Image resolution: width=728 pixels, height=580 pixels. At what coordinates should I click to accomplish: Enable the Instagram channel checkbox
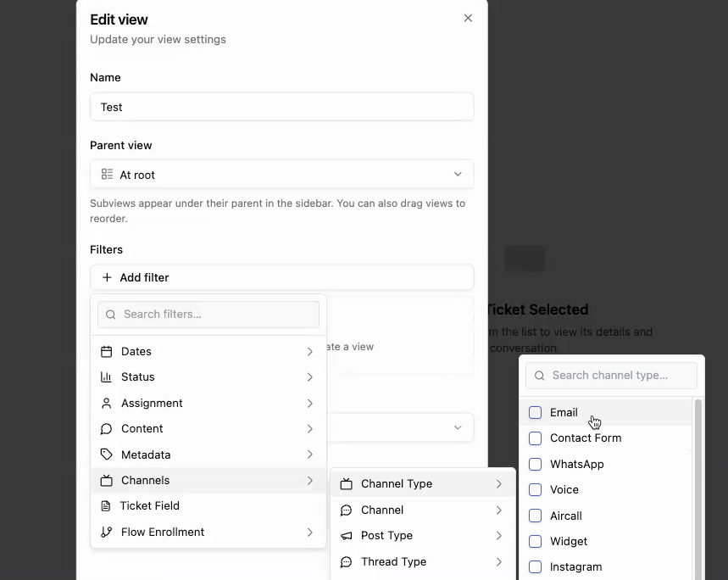535,567
